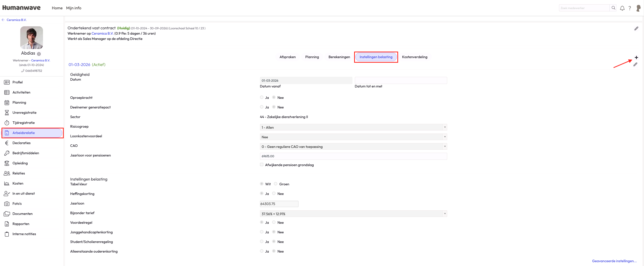Image resolution: width=644 pixels, height=266 pixels.
Task: Switch to the Kostenverdeling tab
Action: 414,57
